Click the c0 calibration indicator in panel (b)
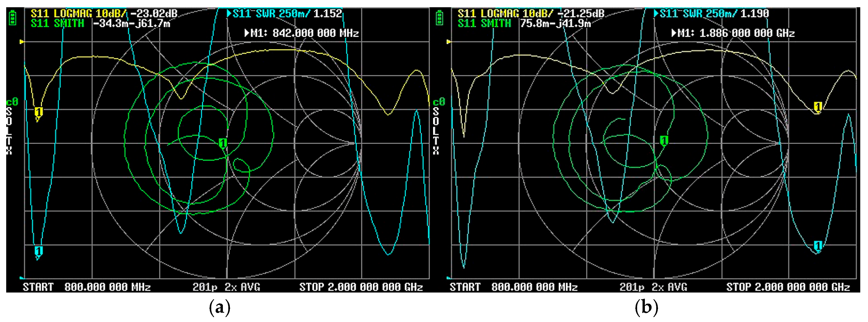This screenshot has width=868, height=322. tap(439, 102)
